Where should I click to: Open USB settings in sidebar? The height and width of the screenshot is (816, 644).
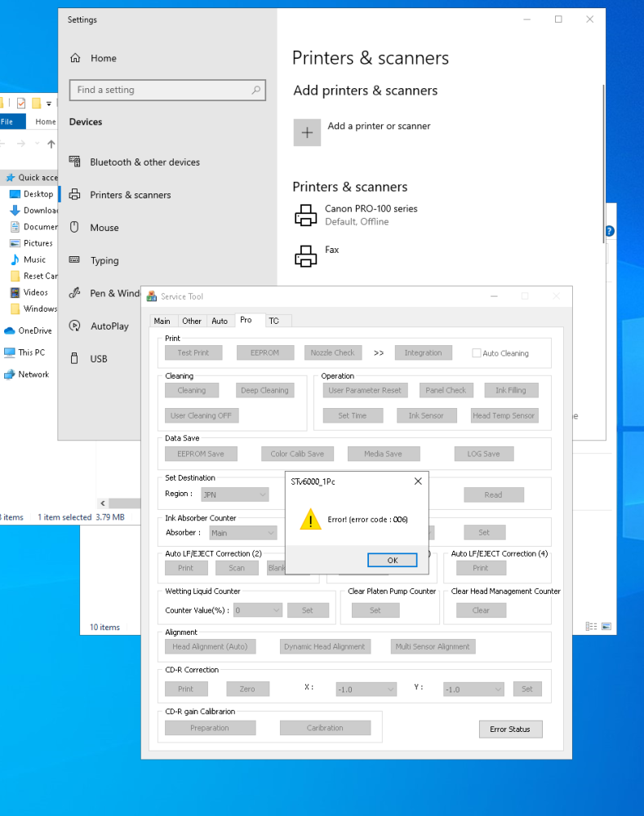pos(99,359)
